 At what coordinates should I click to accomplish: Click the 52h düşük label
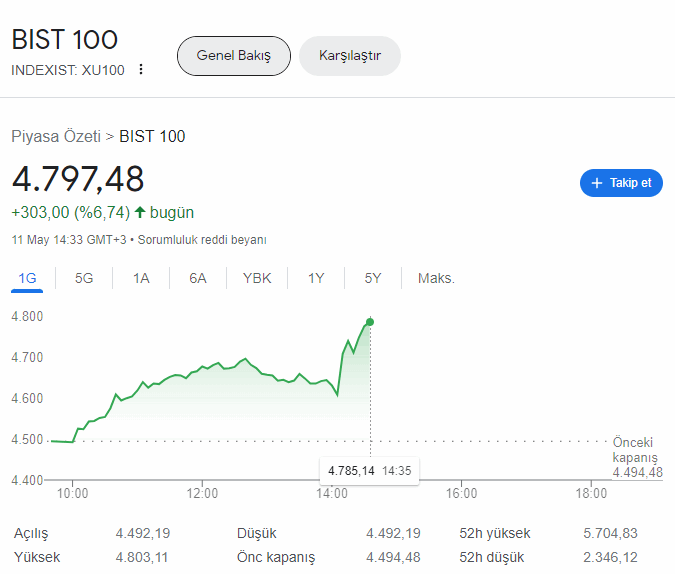click(492, 558)
